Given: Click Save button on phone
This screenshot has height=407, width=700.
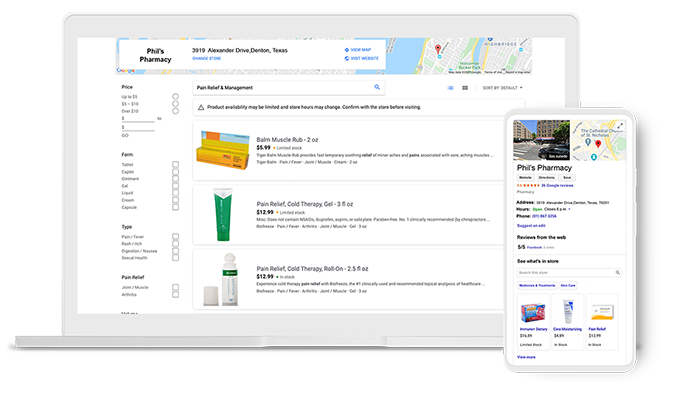Looking at the screenshot, I should click(567, 178).
